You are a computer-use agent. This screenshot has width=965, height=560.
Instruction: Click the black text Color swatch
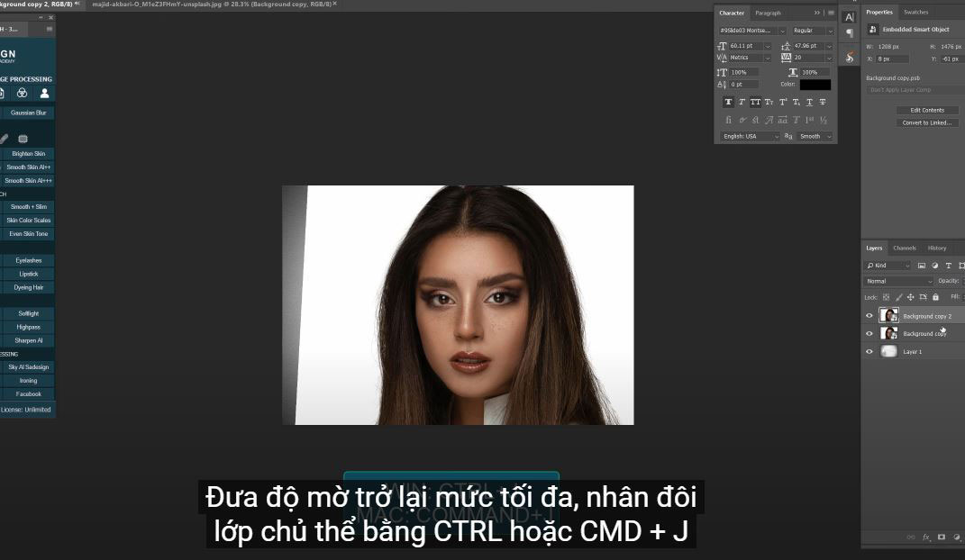pos(815,85)
